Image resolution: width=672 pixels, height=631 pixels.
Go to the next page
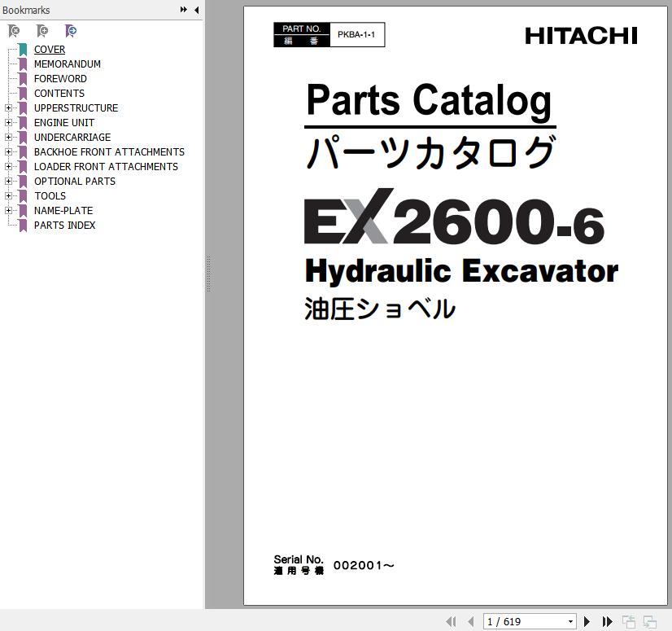(587, 621)
